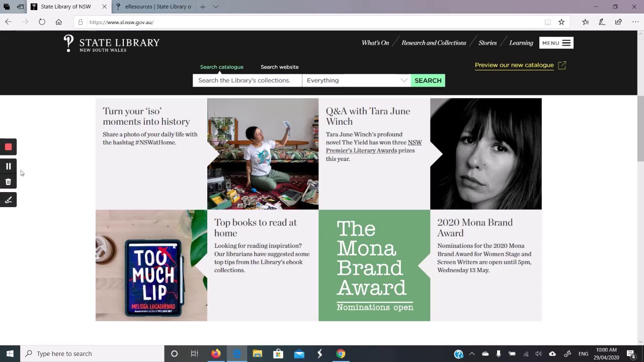
Task: Show hidden system tray icons
Action: (x=472, y=353)
